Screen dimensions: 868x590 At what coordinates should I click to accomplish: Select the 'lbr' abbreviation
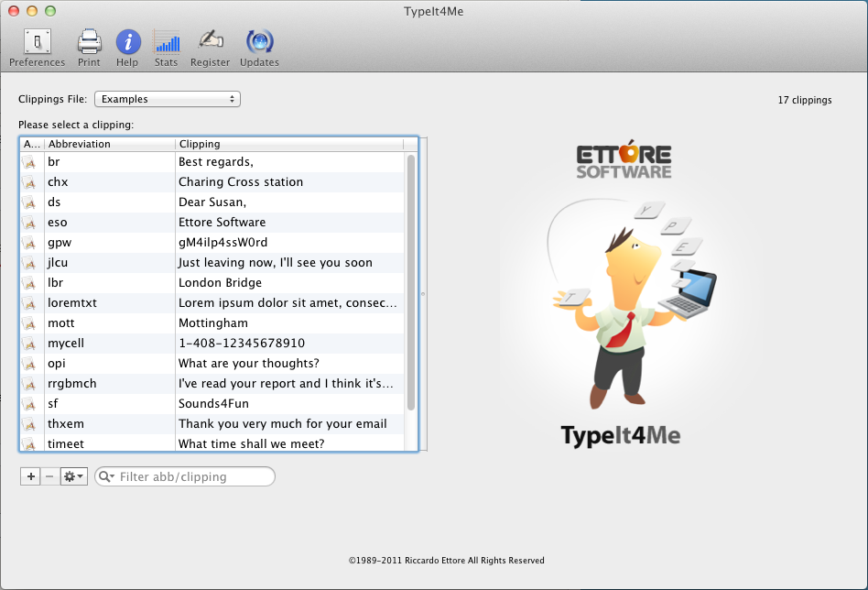point(55,282)
